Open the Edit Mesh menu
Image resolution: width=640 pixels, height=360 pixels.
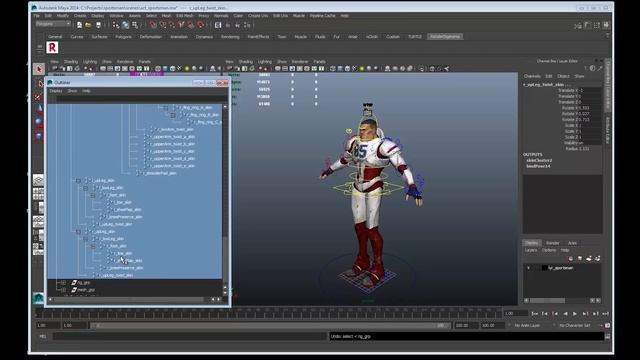click(184, 16)
